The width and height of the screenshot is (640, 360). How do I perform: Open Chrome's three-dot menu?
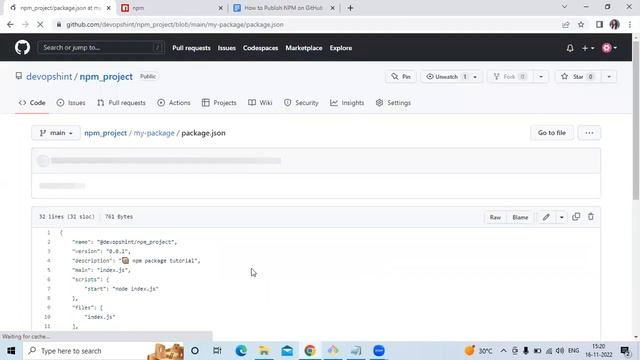pos(630,24)
